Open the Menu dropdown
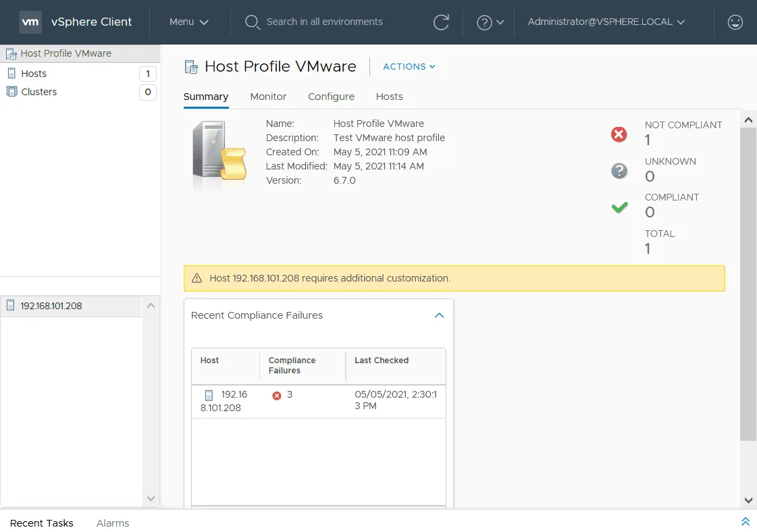The height and width of the screenshot is (532, 757). point(188,22)
